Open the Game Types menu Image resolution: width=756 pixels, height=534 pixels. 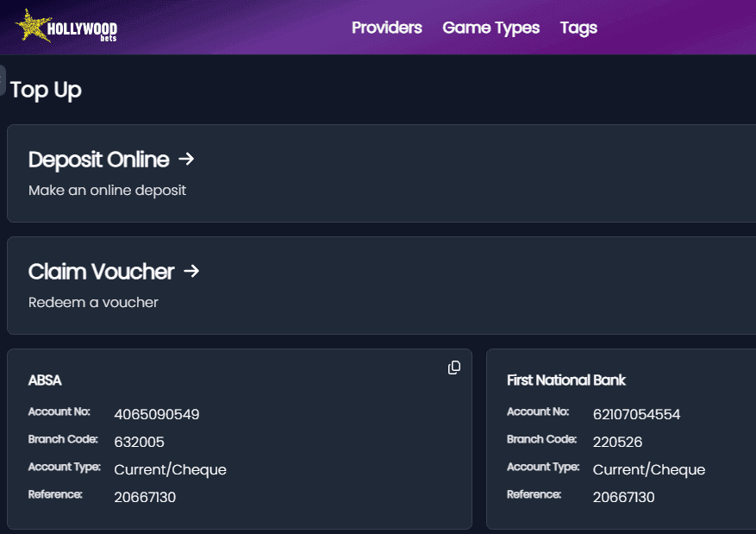(x=490, y=28)
